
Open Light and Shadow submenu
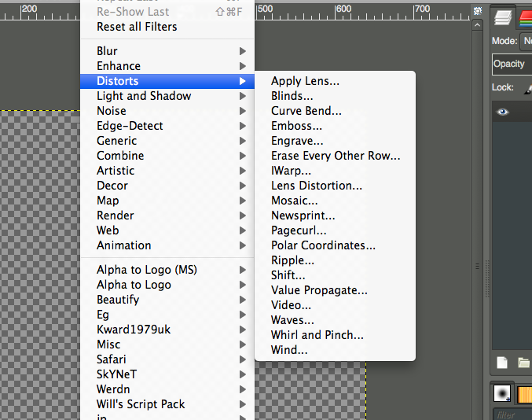point(167,96)
